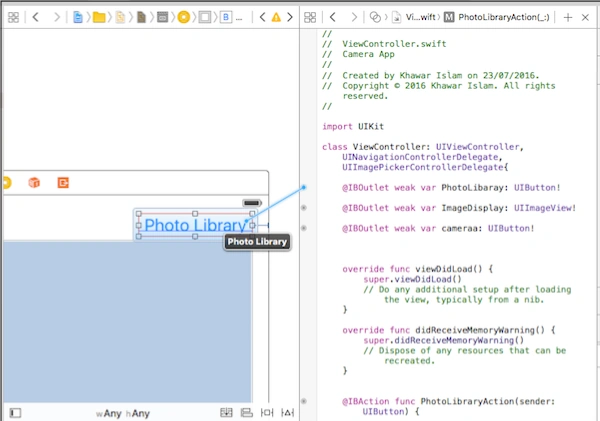This screenshot has width=600, height=421.
Task: Open the yellow folder breadcrumb in jump bar
Action: (99, 17)
